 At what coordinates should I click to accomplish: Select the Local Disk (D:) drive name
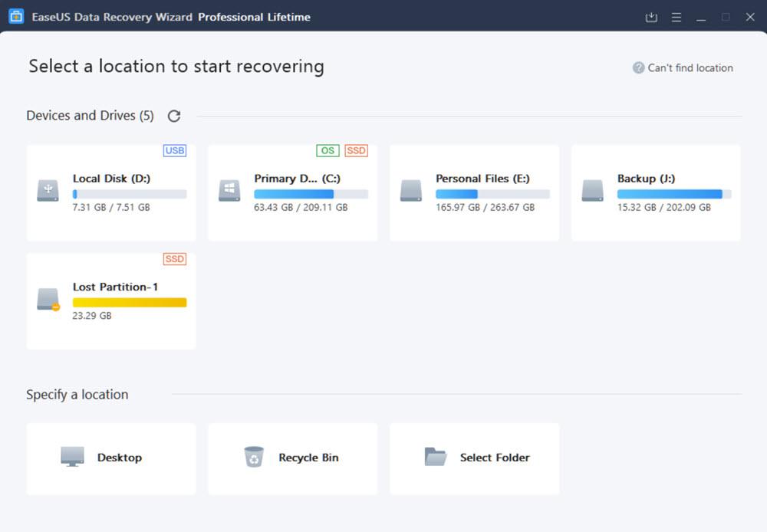111,179
